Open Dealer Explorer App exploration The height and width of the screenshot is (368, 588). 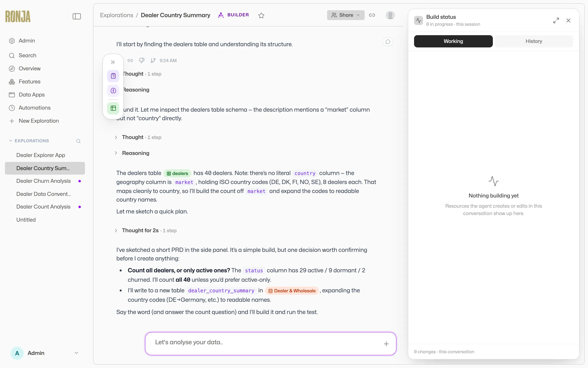[41, 155]
